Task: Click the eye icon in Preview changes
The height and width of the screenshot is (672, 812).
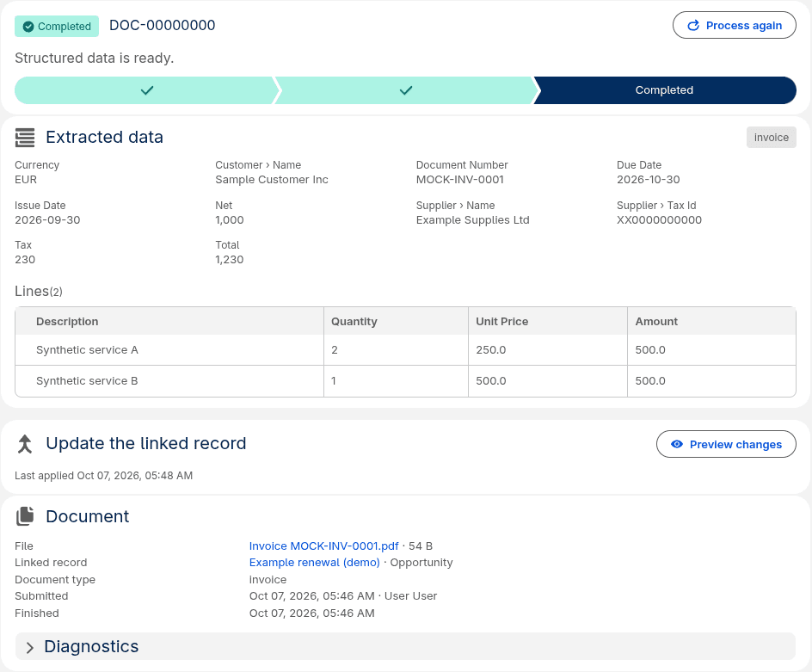Action: click(676, 444)
